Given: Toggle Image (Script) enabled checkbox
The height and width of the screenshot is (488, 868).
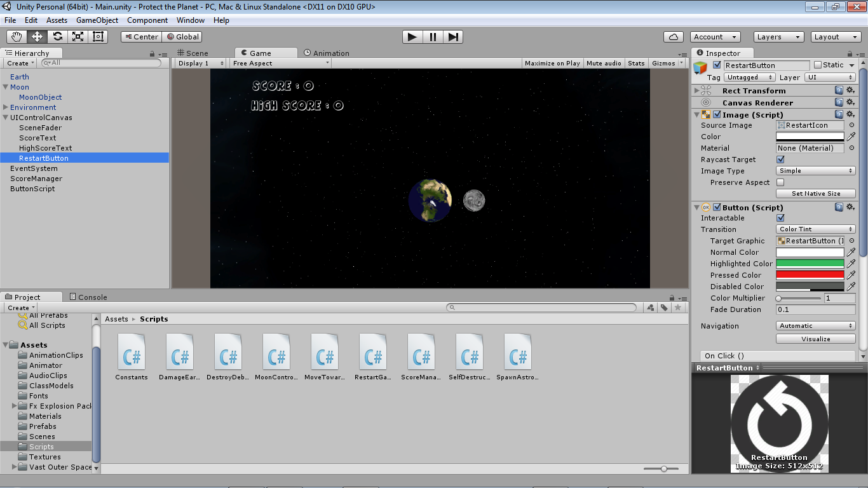Looking at the screenshot, I should point(717,115).
